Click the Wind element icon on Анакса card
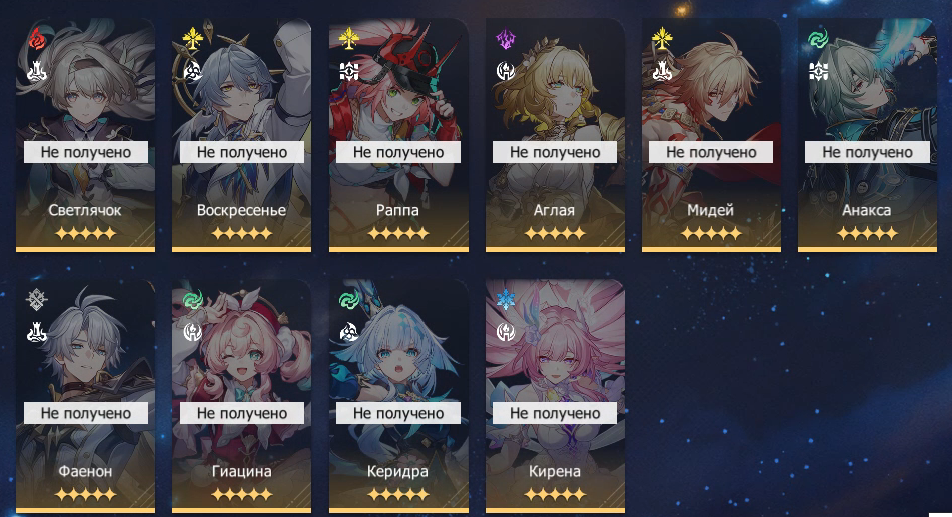 pyautogui.click(x=818, y=39)
